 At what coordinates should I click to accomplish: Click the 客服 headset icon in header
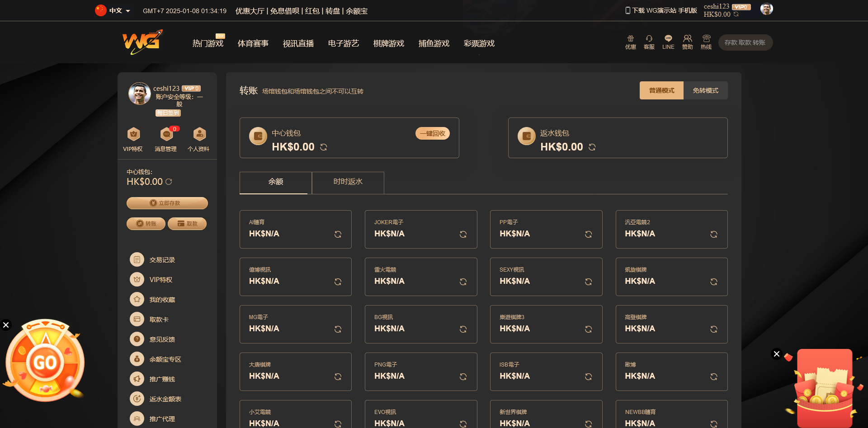pos(649,39)
